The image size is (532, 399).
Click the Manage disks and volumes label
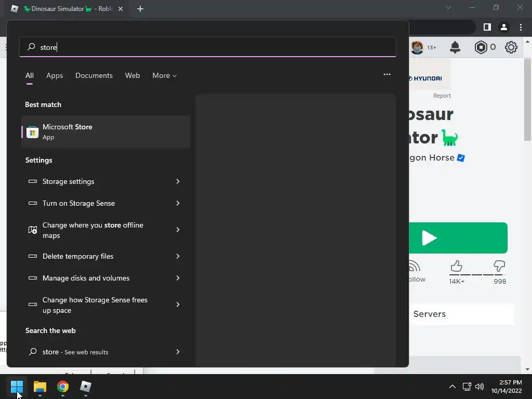pyautogui.click(x=86, y=278)
